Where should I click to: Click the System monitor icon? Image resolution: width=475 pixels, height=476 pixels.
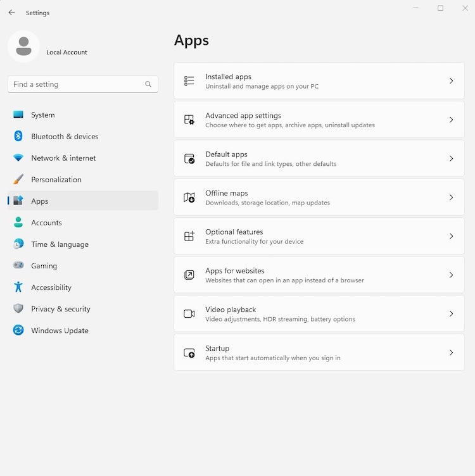point(18,115)
